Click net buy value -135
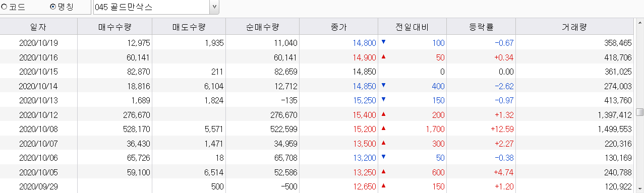 (x=289, y=100)
